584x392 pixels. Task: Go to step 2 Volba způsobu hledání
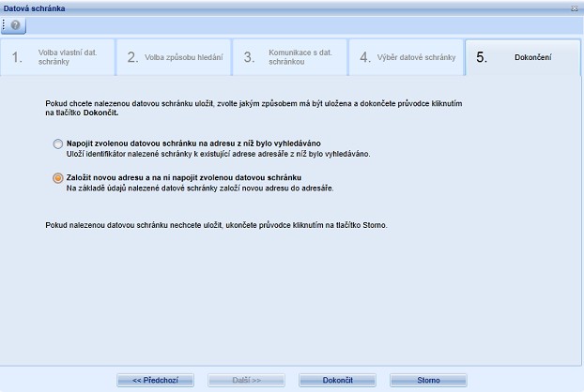tap(174, 57)
